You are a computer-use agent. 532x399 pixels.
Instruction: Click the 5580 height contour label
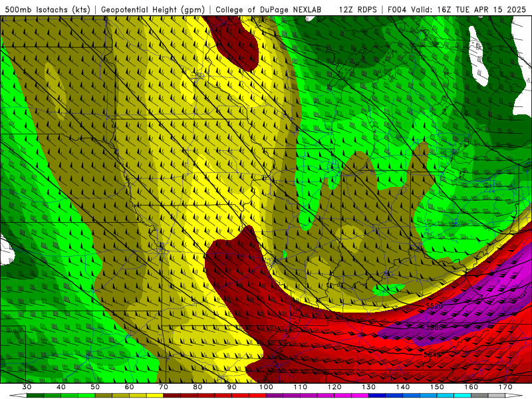(435, 327)
